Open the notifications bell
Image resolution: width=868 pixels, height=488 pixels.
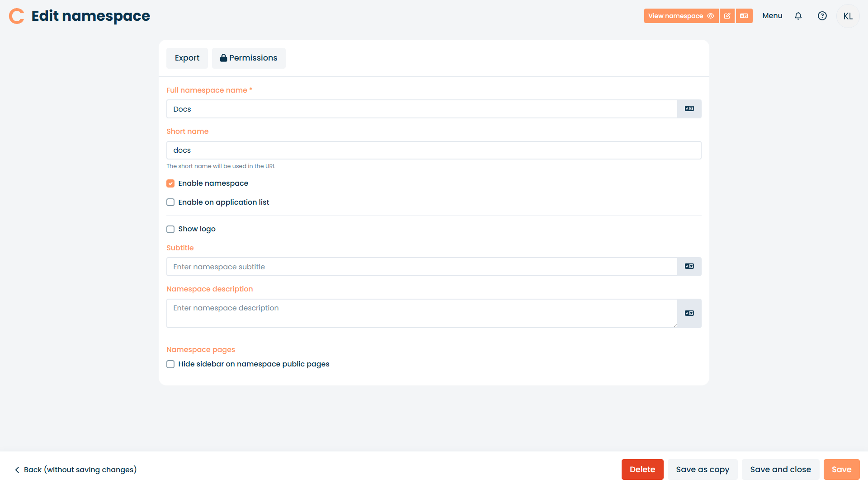point(798,16)
